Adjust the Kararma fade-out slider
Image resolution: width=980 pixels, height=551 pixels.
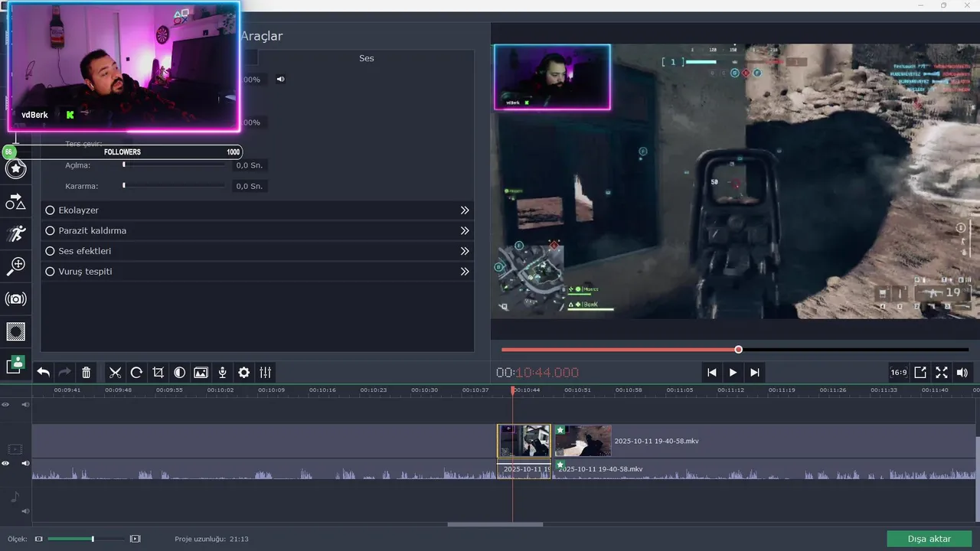pyautogui.click(x=175, y=186)
